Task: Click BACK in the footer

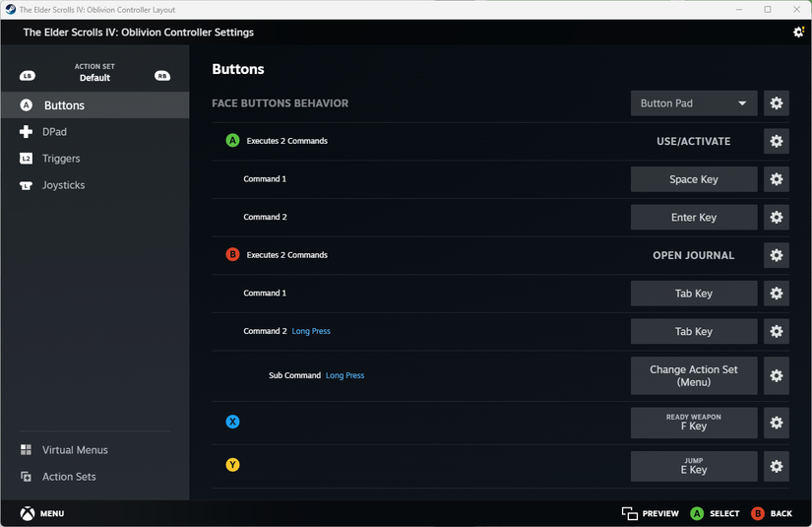Action: (x=781, y=513)
